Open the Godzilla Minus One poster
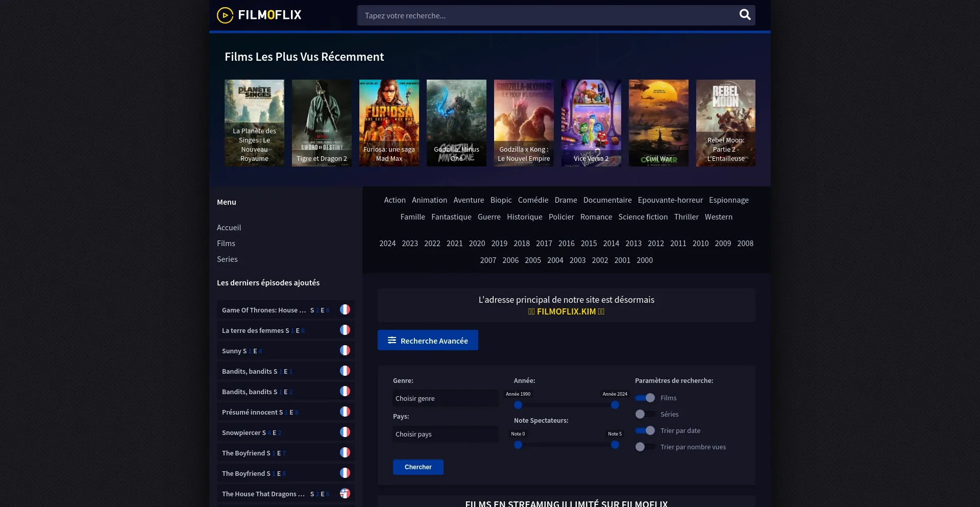 pyautogui.click(x=456, y=123)
